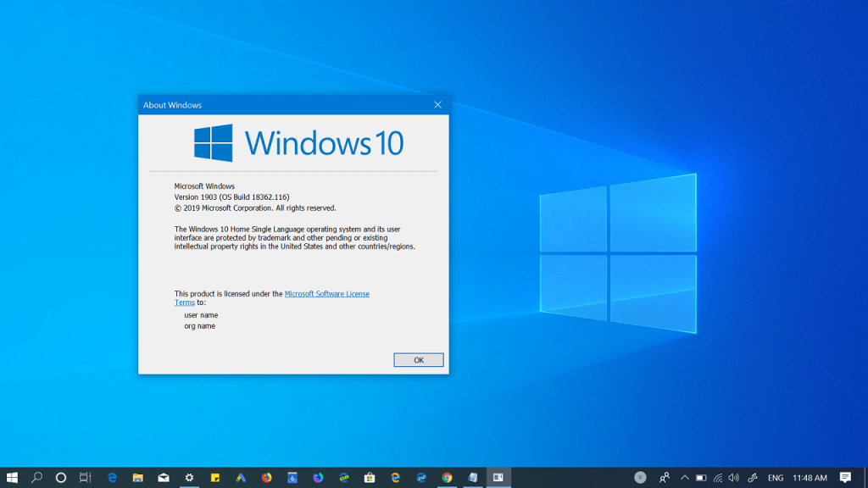Launch Edge Beta from the taskbar

[x=421, y=478]
